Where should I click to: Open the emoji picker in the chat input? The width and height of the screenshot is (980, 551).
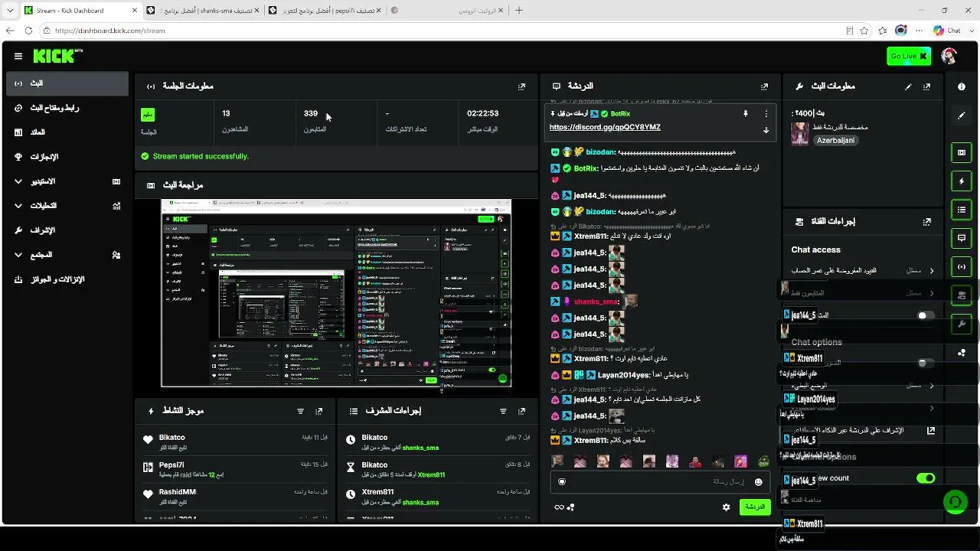tap(759, 481)
